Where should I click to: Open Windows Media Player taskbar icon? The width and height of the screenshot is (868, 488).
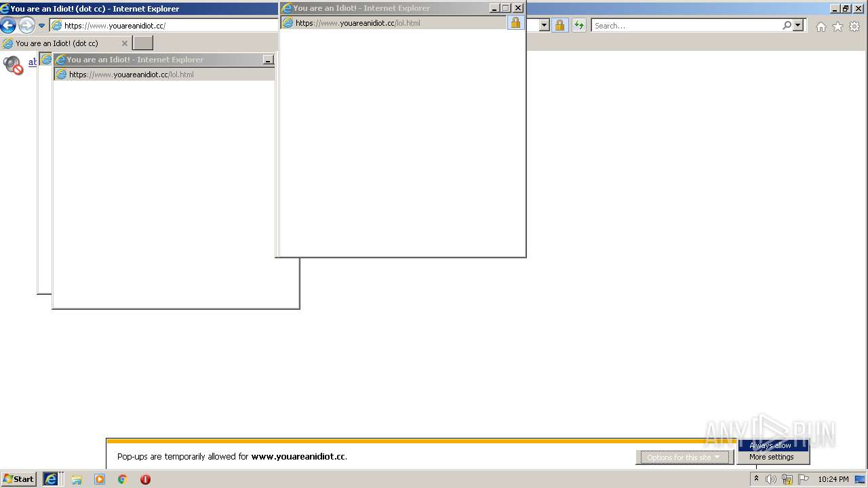[100, 479]
